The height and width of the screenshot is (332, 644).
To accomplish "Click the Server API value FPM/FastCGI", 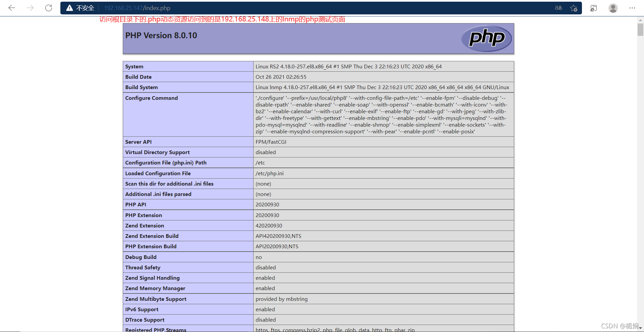I will (271, 142).
